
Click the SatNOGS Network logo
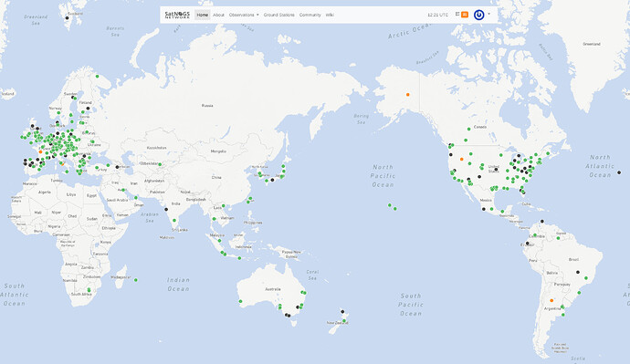click(177, 15)
